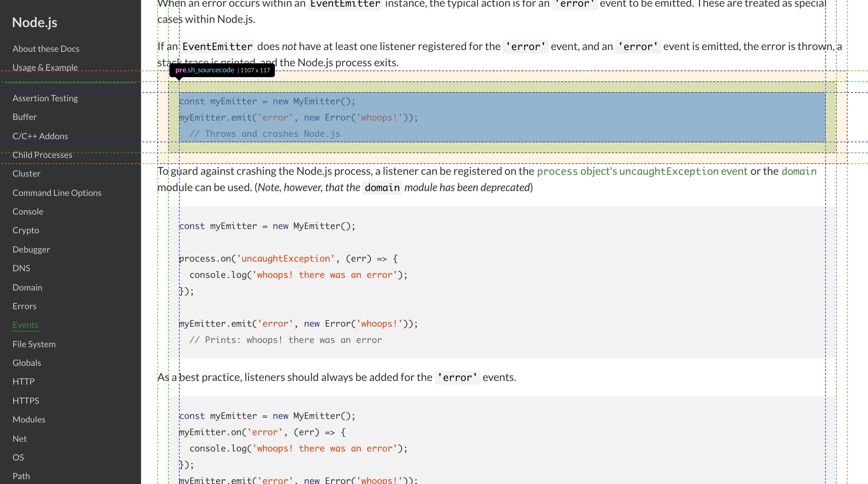Go to Debugger documentation

point(31,250)
